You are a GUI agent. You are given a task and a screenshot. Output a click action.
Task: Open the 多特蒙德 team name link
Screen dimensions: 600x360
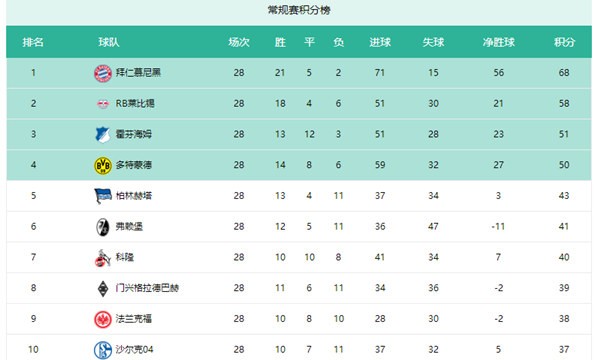pyautogui.click(x=134, y=165)
